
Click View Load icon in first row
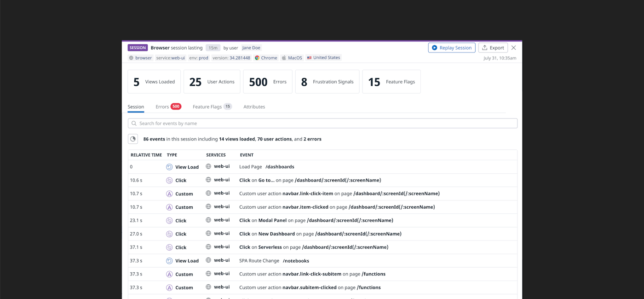click(169, 167)
